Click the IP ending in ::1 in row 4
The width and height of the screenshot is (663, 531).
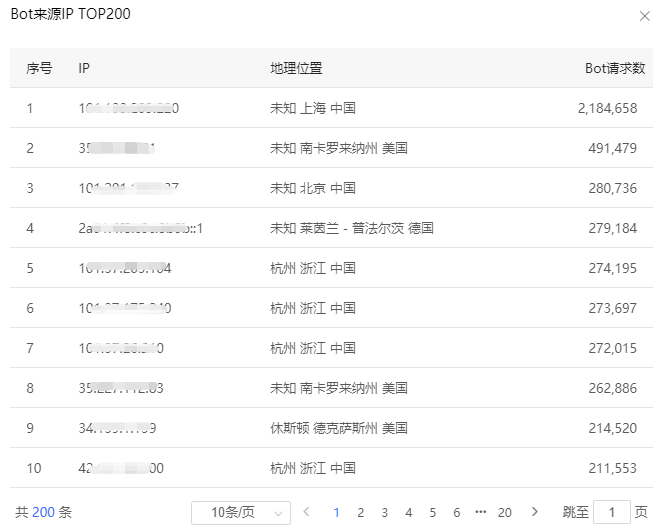(x=140, y=228)
